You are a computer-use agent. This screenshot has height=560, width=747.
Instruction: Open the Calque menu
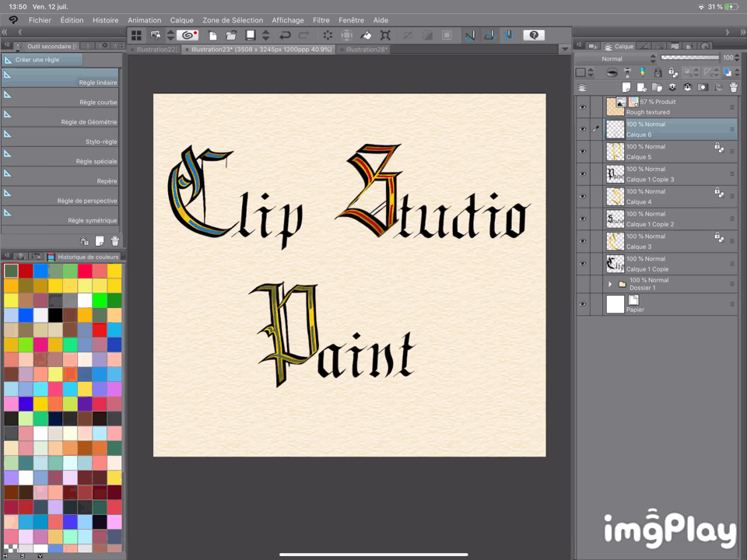(181, 20)
